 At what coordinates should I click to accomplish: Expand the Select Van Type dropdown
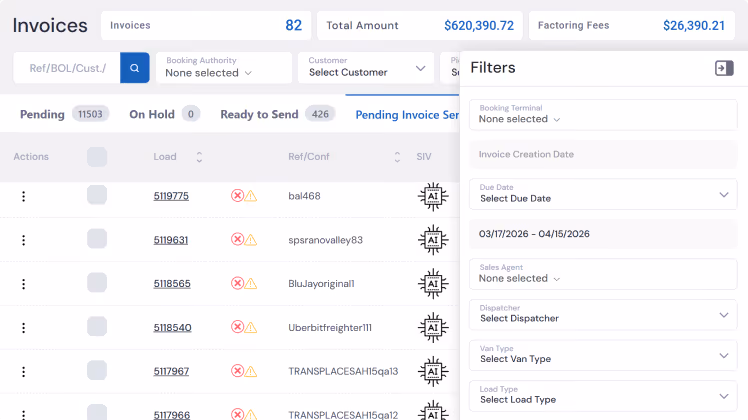[x=603, y=355]
